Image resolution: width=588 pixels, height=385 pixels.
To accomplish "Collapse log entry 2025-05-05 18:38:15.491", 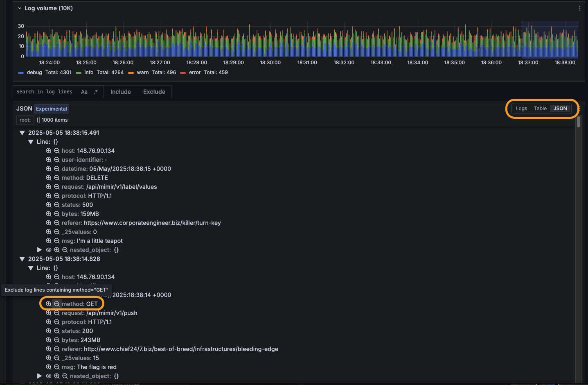I will [x=22, y=133].
